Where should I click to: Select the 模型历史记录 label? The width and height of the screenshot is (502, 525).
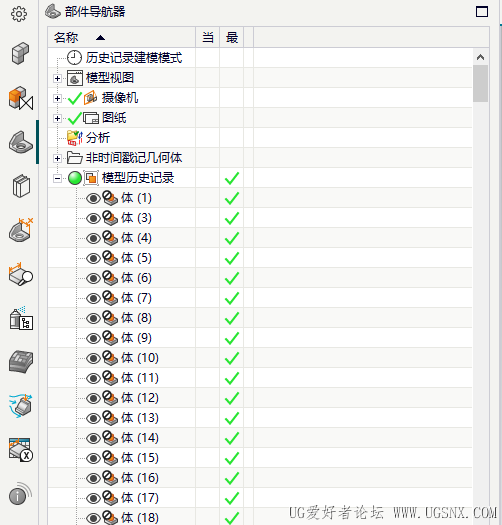click(x=138, y=178)
